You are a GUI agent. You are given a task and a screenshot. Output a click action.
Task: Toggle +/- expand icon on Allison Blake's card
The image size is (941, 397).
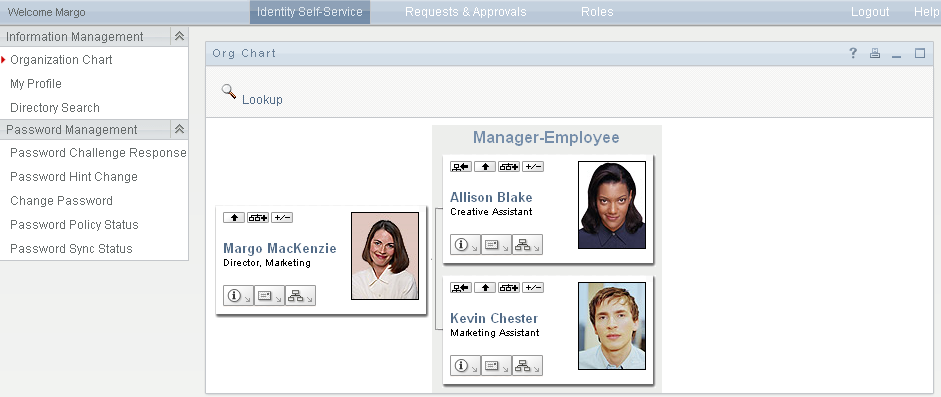pos(533,167)
